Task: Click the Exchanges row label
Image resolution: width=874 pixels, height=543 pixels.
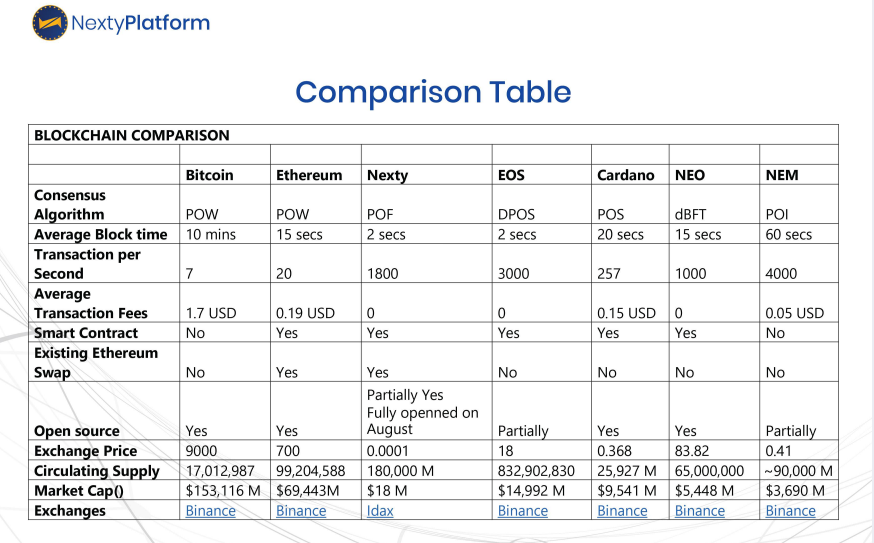Action: click(x=70, y=511)
